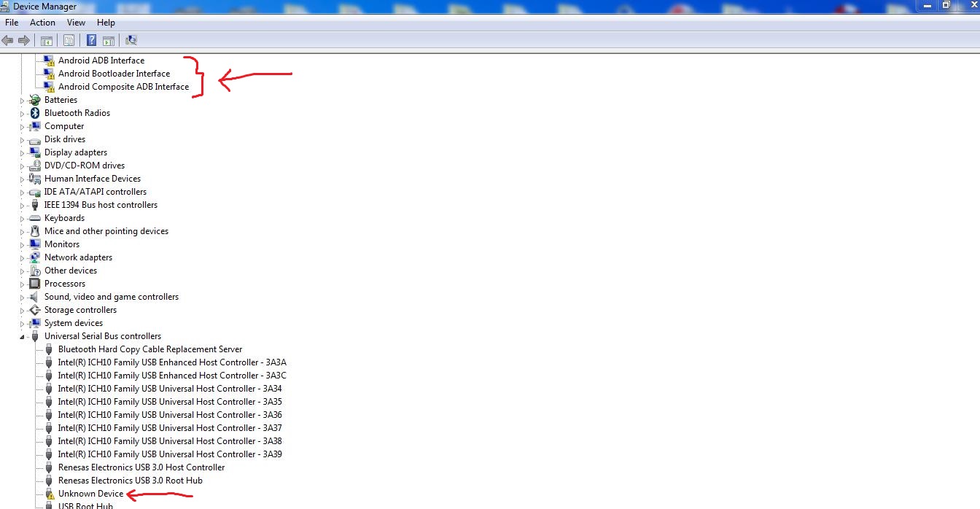Screen dimensions: 980x509
Task: Select Intel ICH10 USB Universal Host Controller 3A39
Action: pyautogui.click(x=170, y=454)
